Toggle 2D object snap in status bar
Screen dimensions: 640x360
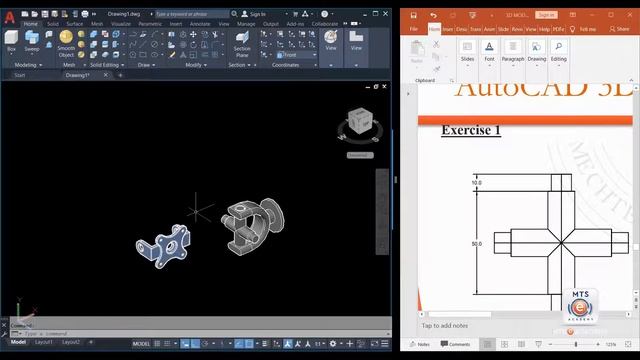[249, 344]
